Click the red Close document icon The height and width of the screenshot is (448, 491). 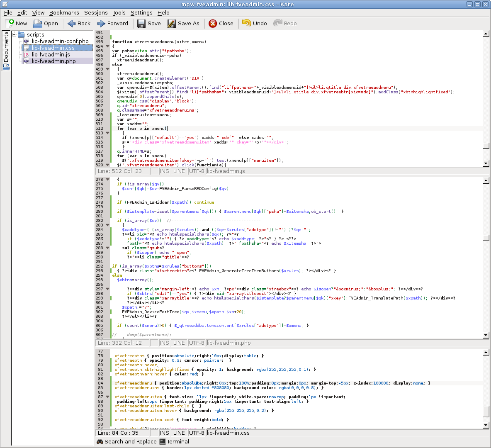[213, 24]
